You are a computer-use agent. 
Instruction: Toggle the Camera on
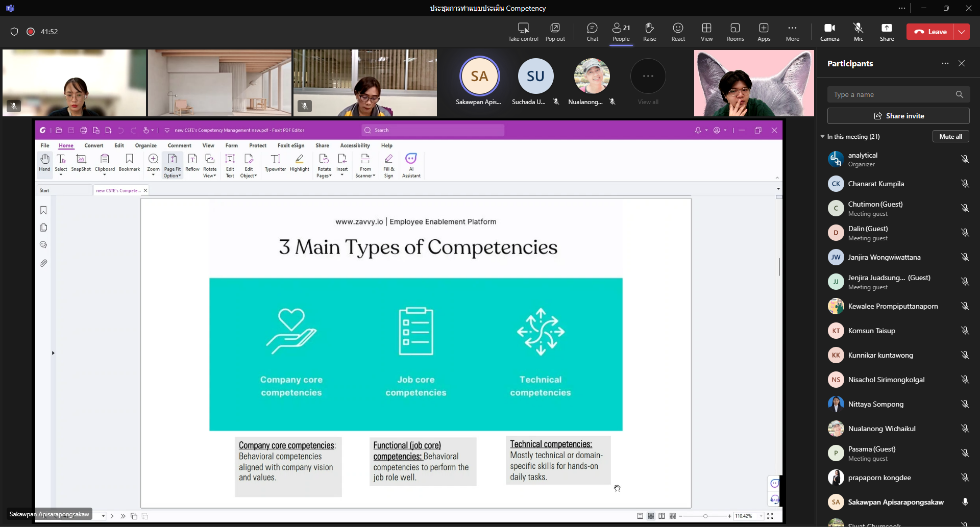click(x=829, y=32)
